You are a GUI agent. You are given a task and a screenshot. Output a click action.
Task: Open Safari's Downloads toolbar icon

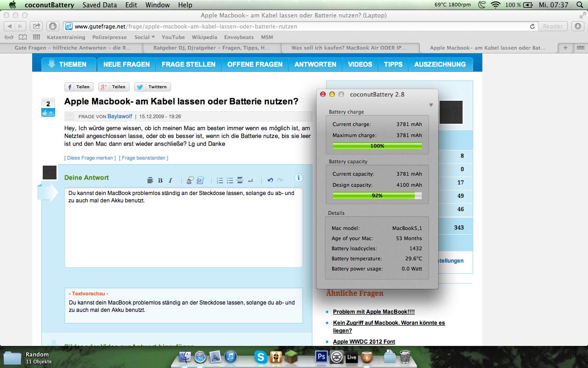coord(578,26)
